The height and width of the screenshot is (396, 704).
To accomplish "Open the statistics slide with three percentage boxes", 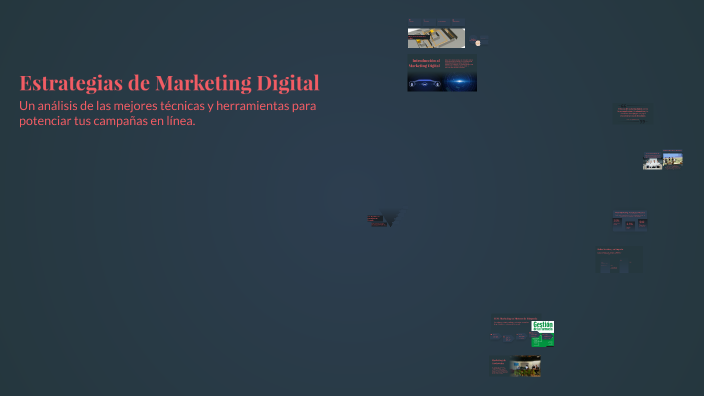I will tap(630, 220).
